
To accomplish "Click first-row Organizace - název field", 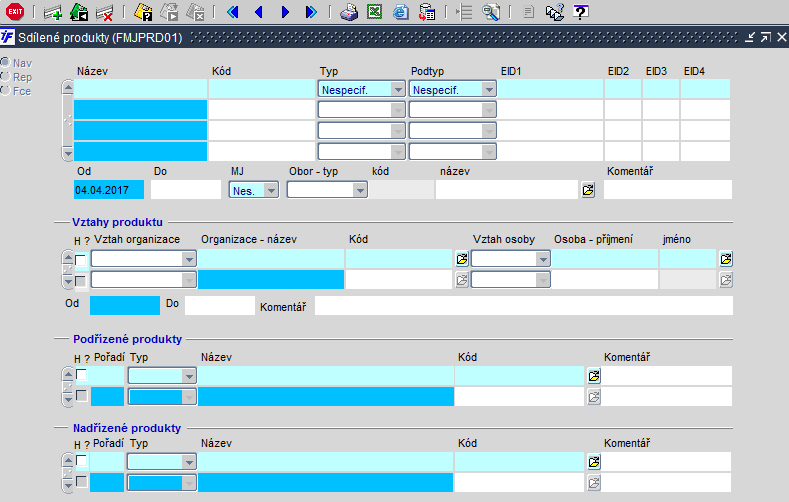I will [x=271, y=259].
